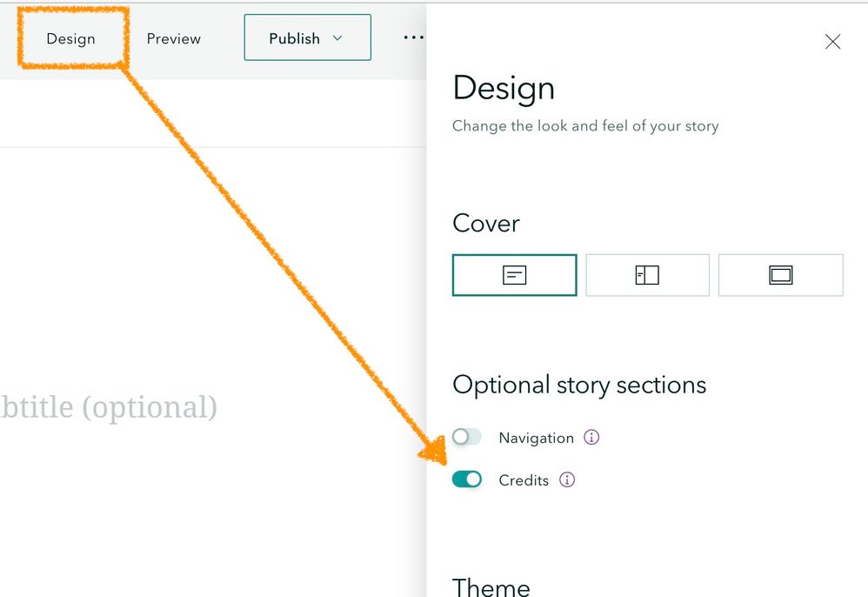Click the Theme section heading
Viewport: 868px width, 597px height.
click(491, 587)
